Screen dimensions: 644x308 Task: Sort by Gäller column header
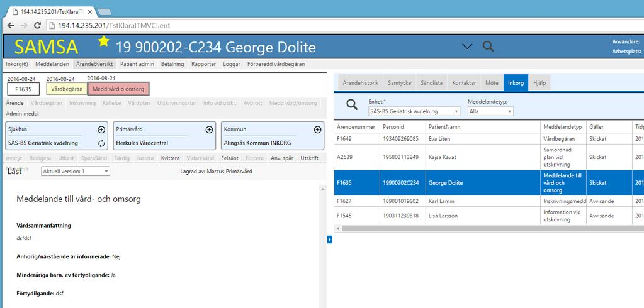point(609,127)
